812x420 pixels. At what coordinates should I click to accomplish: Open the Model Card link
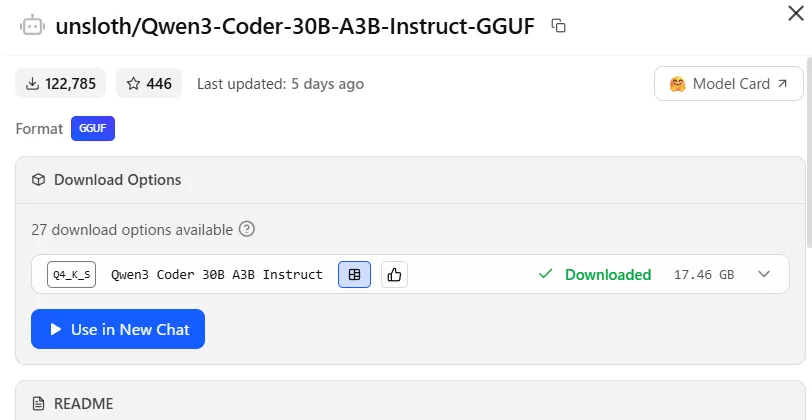pos(729,84)
